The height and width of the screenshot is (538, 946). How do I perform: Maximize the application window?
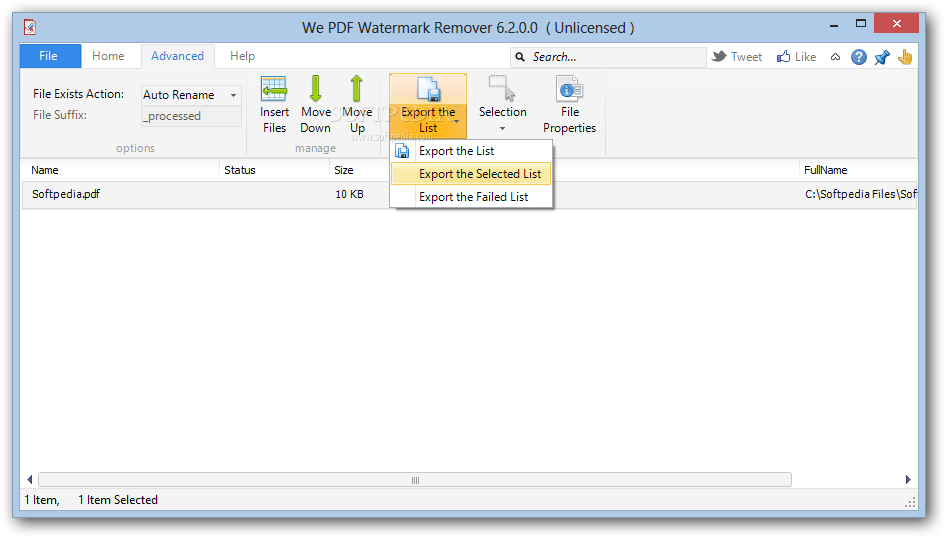[x=861, y=24]
